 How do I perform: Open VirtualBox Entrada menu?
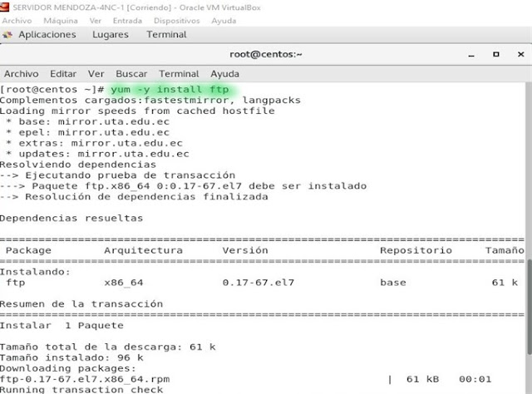127,21
